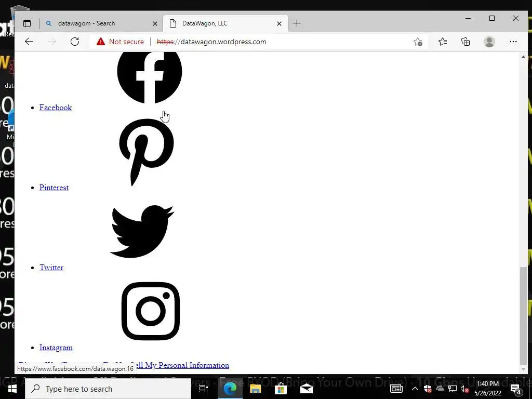Minimize the Edge browser window
The width and height of the screenshot is (532, 399).
[x=468, y=18]
